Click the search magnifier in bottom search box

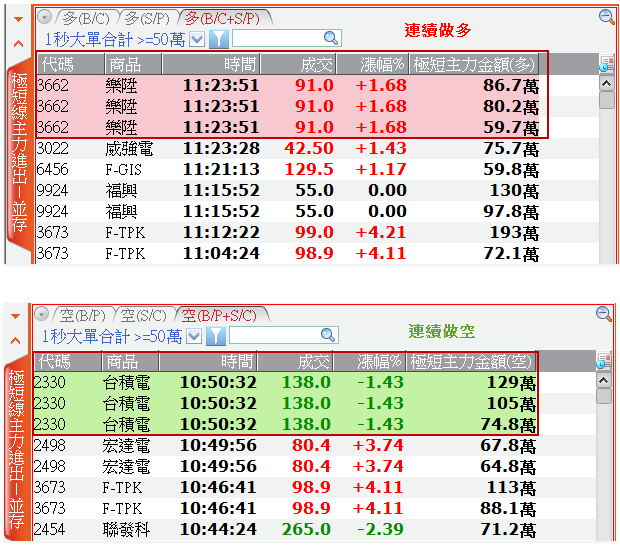click(x=326, y=336)
